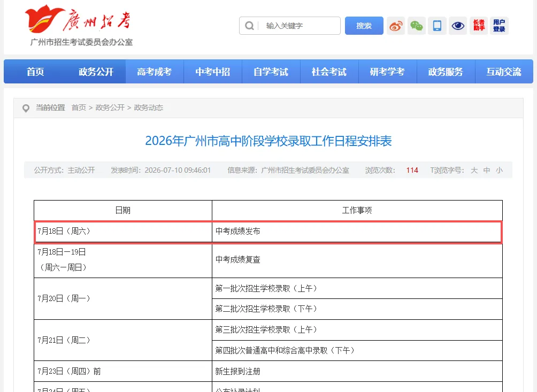This screenshot has width=537, height=392.
Task: Click the 发表时间 2026-07-10 09:46:01 text
Action: [160, 170]
